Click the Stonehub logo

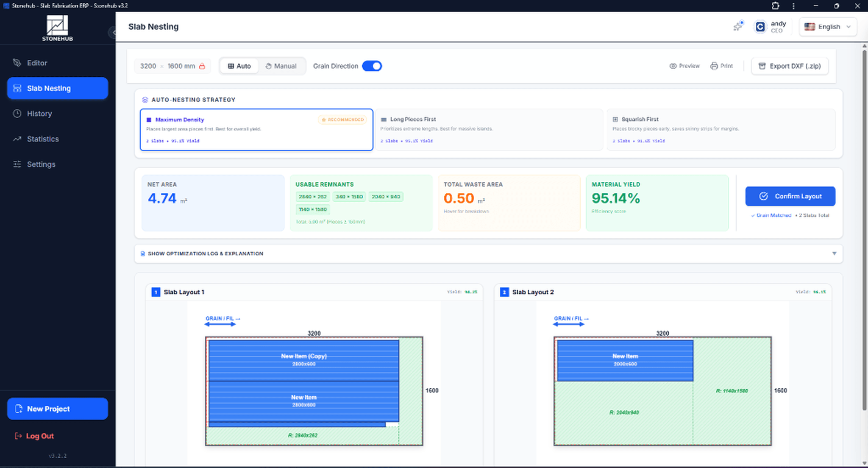[57, 28]
